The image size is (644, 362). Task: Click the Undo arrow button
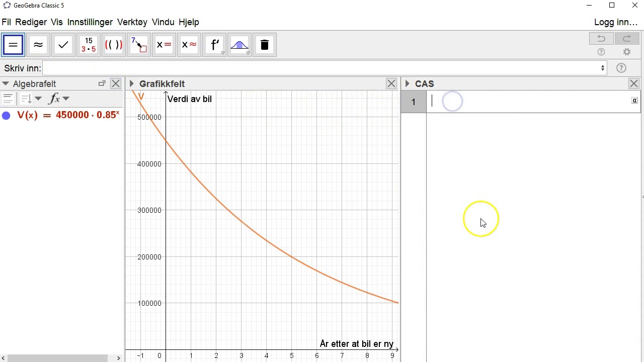point(601,39)
